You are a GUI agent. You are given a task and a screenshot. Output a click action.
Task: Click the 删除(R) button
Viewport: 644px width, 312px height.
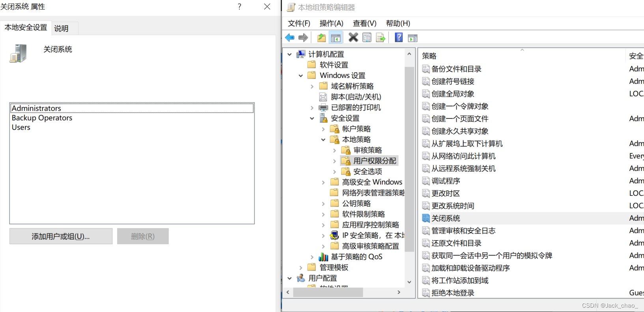143,236
